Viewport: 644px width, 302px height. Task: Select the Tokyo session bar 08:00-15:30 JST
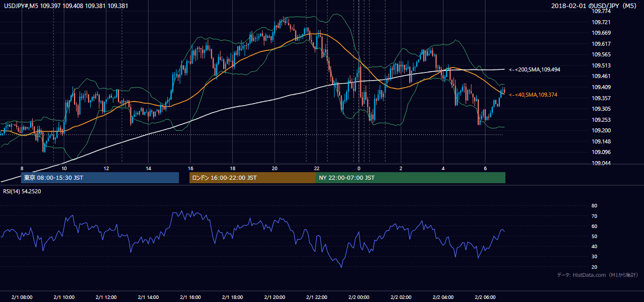click(100, 178)
